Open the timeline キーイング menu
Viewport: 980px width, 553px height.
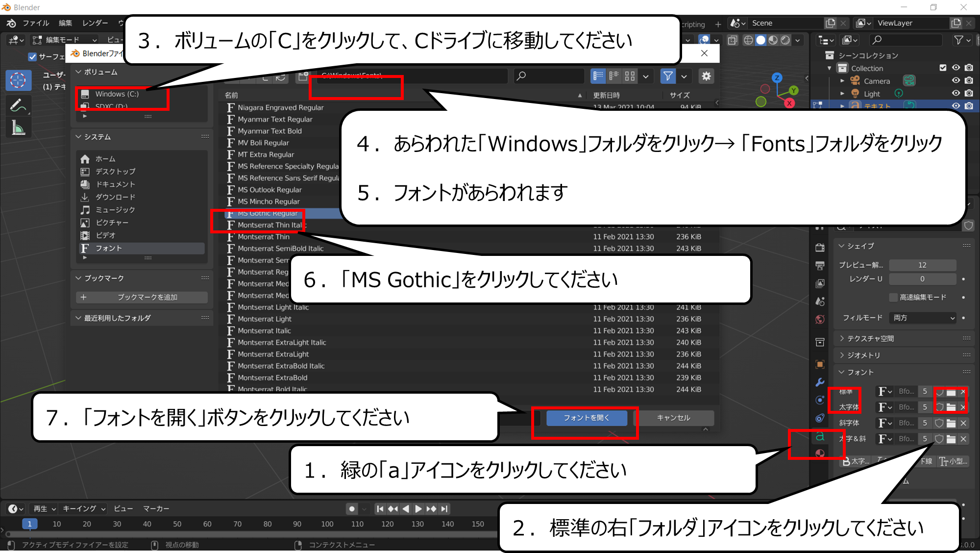[x=84, y=509]
